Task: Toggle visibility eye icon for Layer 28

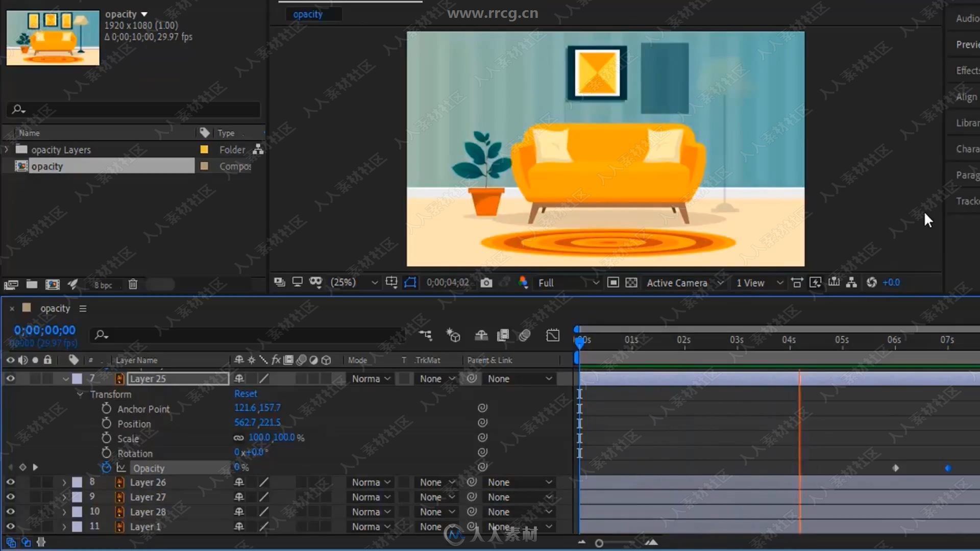Action: coord(10,511)
